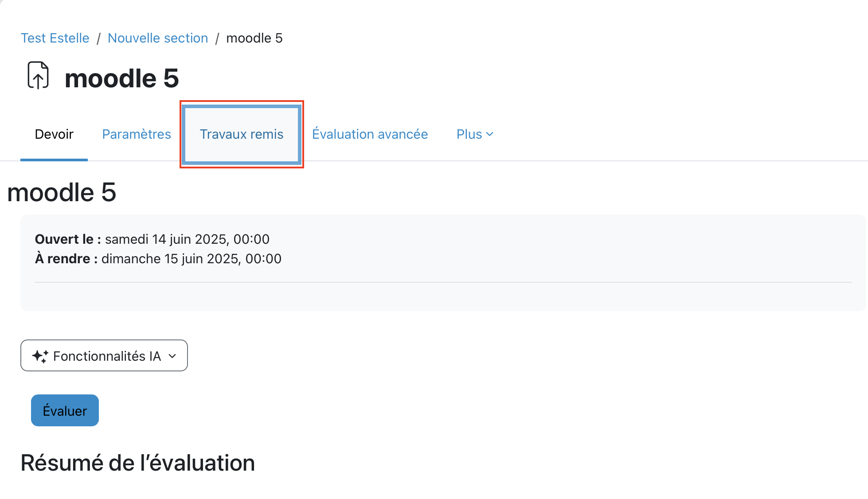Select the Devoir tab

click(54, 134)
